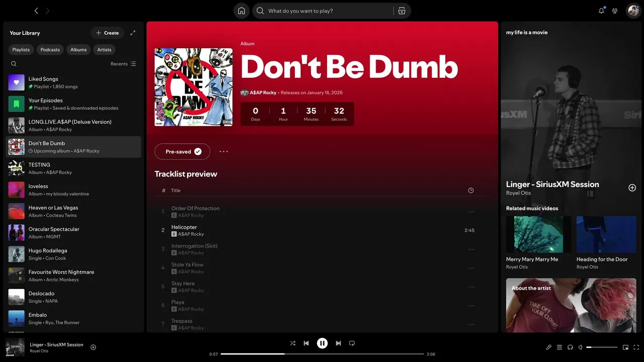Open Merry Mary Marry Me music video

click(x=538, y=243)
